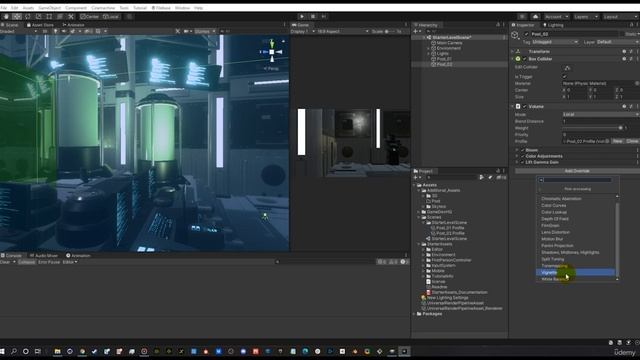Select the Scale tool in the toolbar
This screenshot has width=640, height=360.
(38, 17)
